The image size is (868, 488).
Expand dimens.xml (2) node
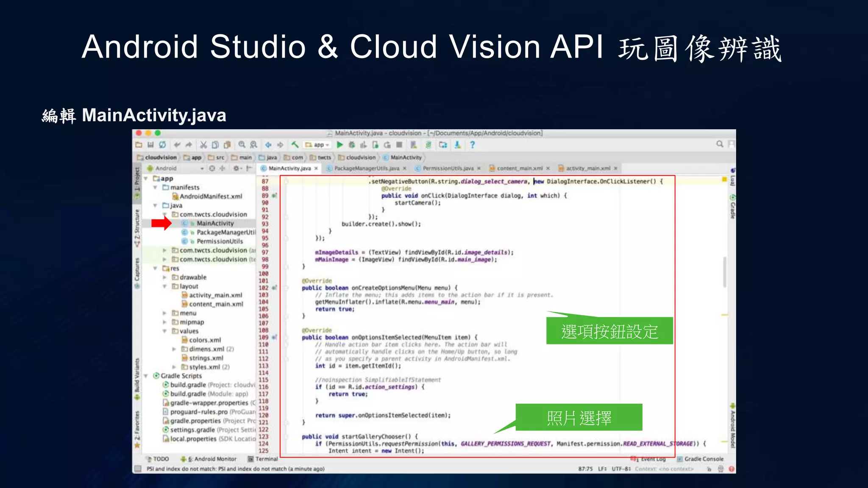point(174,349)
